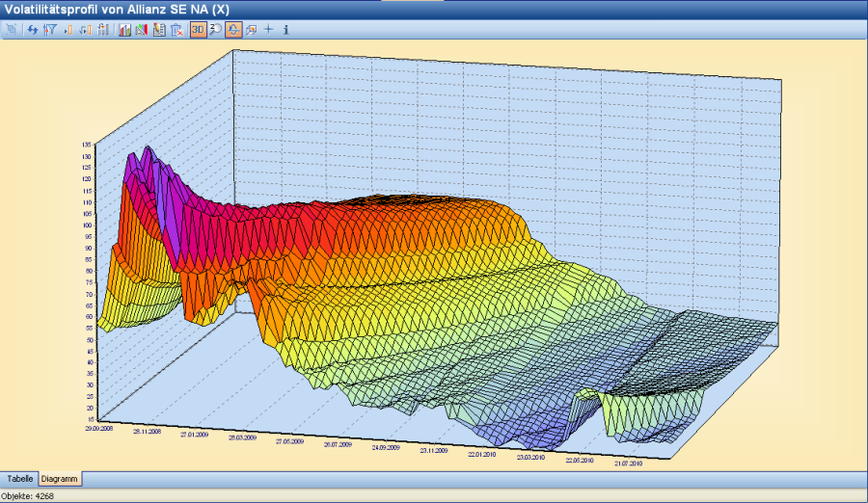Image resolution: width=868 pixels, height=503 pixels.
Task: Switch to the Tabelle tab
Action: coord(20,479)
